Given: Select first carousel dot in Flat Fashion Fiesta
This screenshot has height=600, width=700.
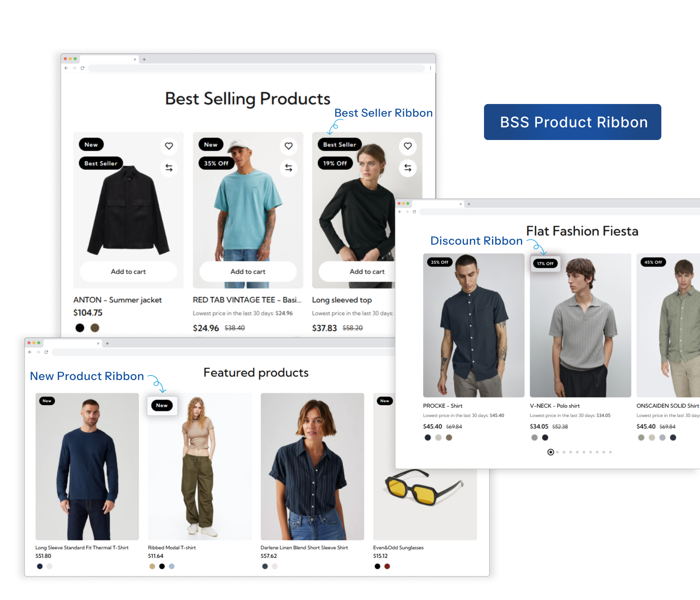Looking at the screenshot, I should point(551,452).
